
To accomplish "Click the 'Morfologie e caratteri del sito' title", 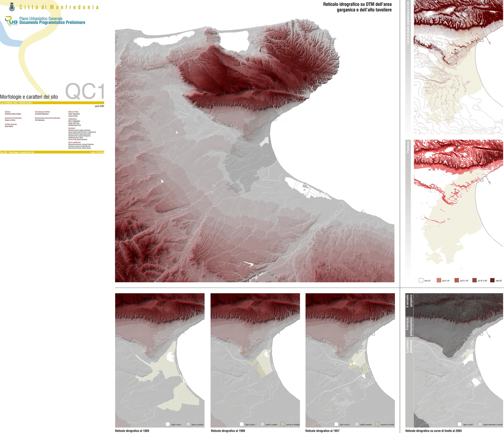I will click(29, 97).
